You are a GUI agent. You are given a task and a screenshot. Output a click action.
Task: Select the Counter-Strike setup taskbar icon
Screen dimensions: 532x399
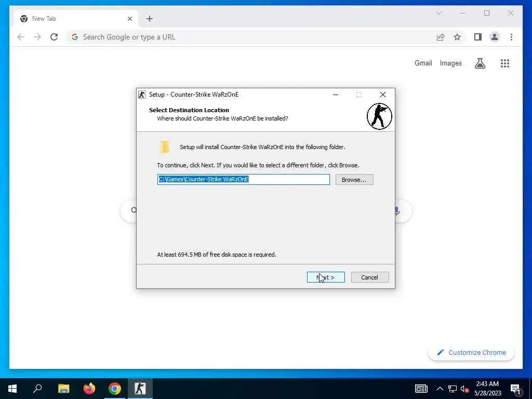click(140, 389)
